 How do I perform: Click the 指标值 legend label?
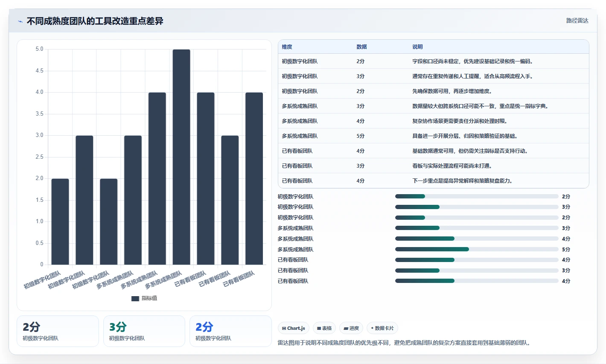(x=149, y=298)
